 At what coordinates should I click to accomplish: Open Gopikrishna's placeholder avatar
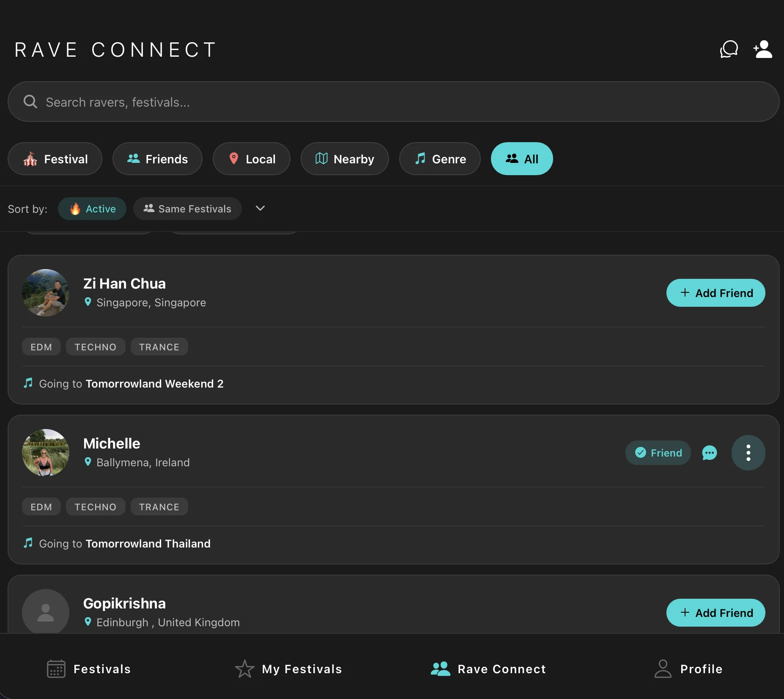(46, 612)
